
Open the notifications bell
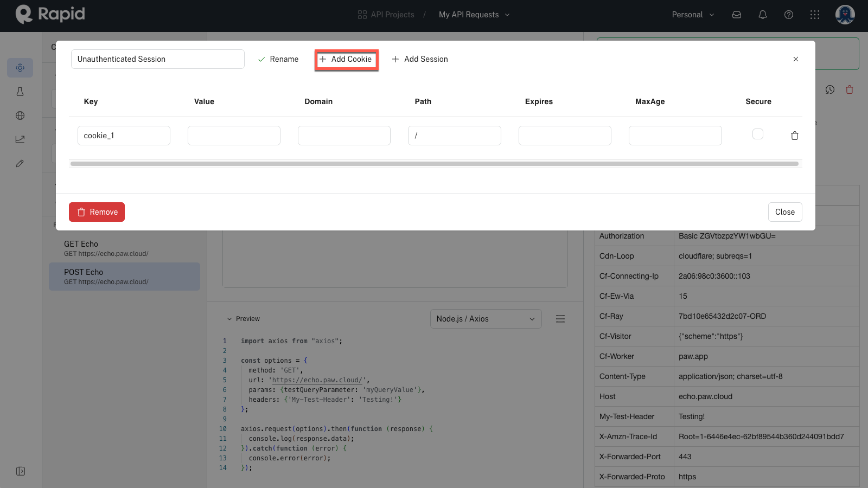coord(763,15)
